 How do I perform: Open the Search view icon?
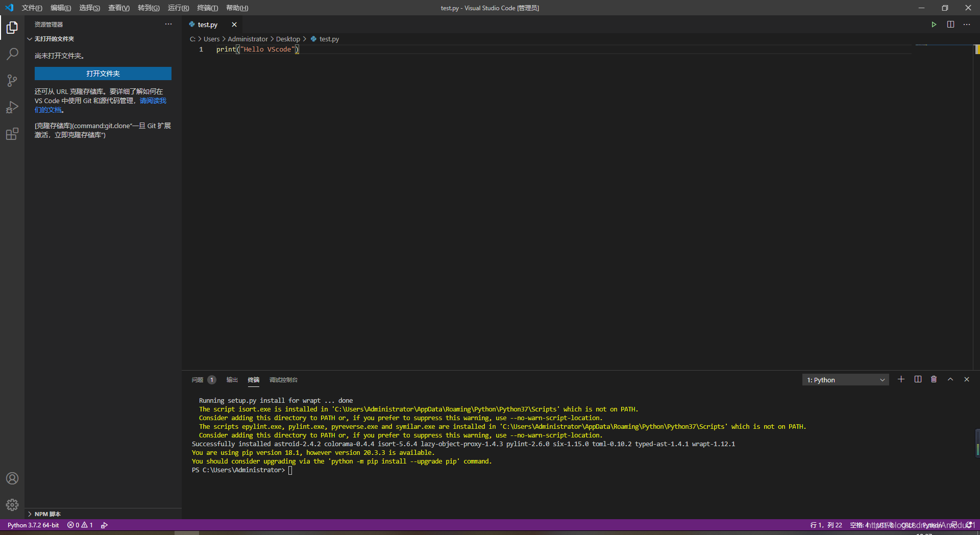(x=12, y=54)
